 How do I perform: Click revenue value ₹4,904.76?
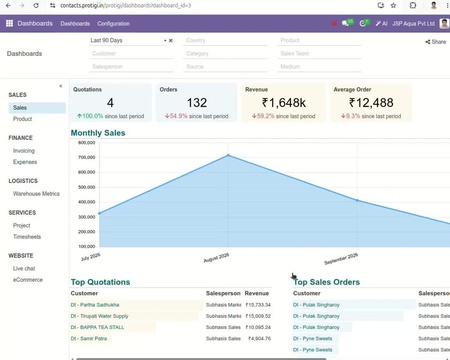[259, 338]
